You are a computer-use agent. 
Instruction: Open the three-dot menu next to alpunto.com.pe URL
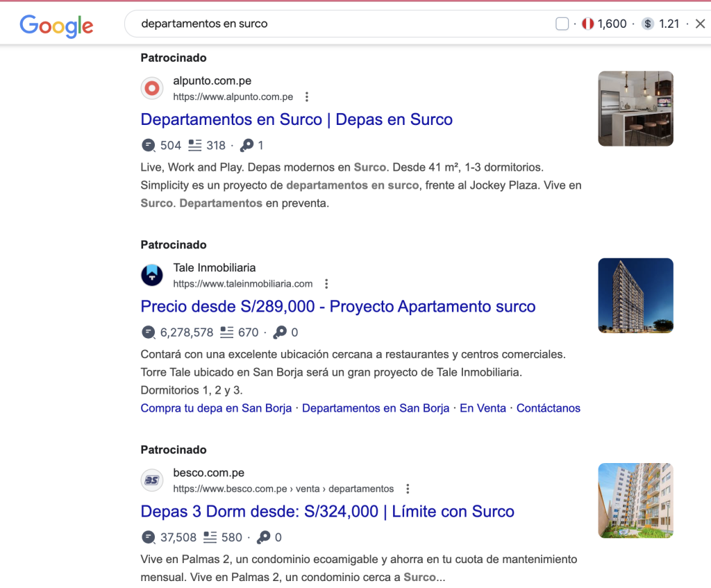point(307,96)
